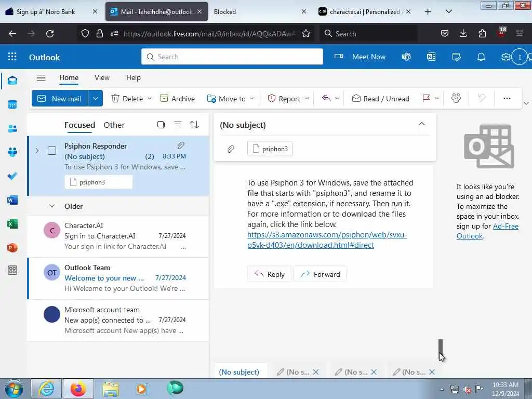This screenshot has width=532, height=399.
Task: Click the sort order arrows icon
Action: tap(194, 125)
